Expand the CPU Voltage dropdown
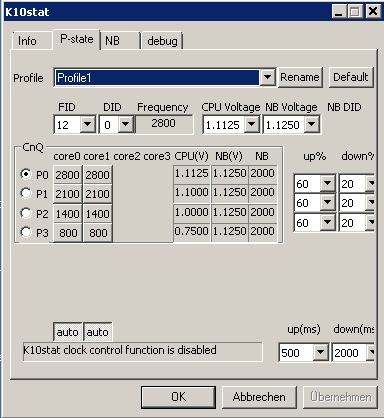Screen dimensions: 384x418 pos(252,125)
